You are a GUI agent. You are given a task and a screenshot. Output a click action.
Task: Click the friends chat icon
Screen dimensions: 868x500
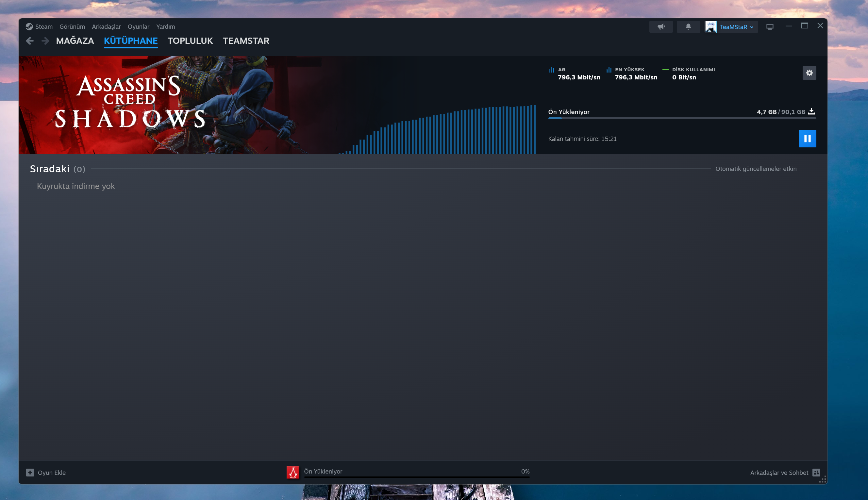[x=816, y=473]
